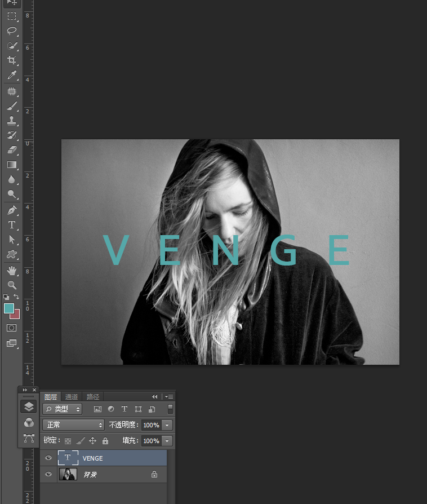Select the Clone Stamp tool
Image resolution: width=427 pixels, height=504 pixels.
tap(12, 121)
